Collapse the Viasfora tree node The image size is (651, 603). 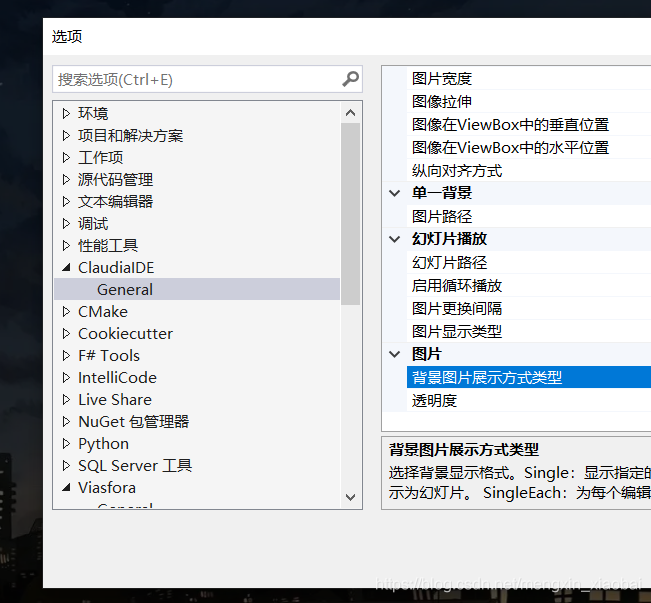click(x=66, y=488)
